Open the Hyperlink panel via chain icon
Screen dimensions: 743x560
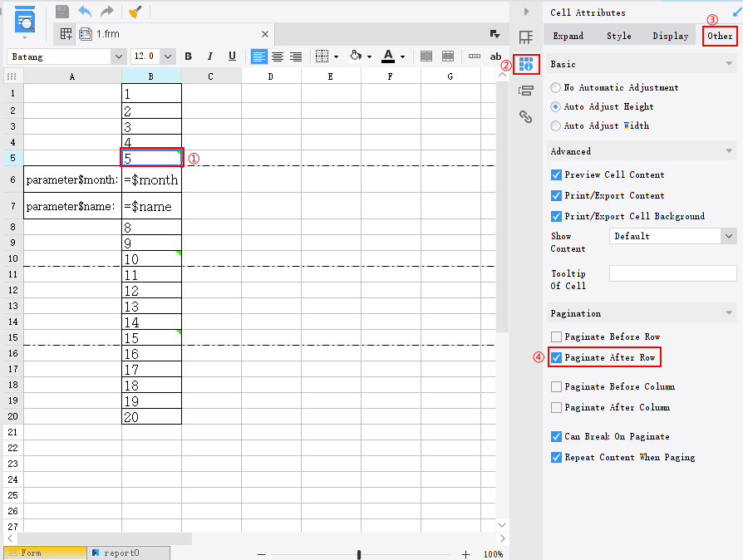[x=525, y=117]
